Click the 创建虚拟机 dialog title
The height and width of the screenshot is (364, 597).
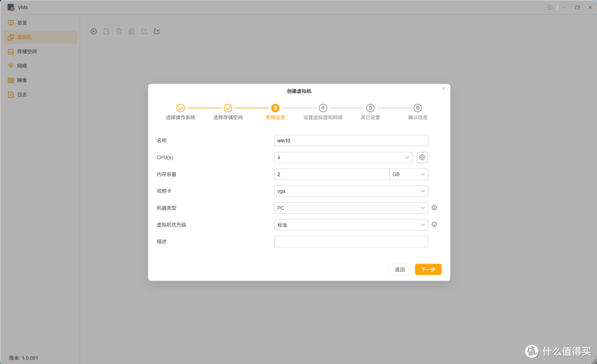coord(299,91)
